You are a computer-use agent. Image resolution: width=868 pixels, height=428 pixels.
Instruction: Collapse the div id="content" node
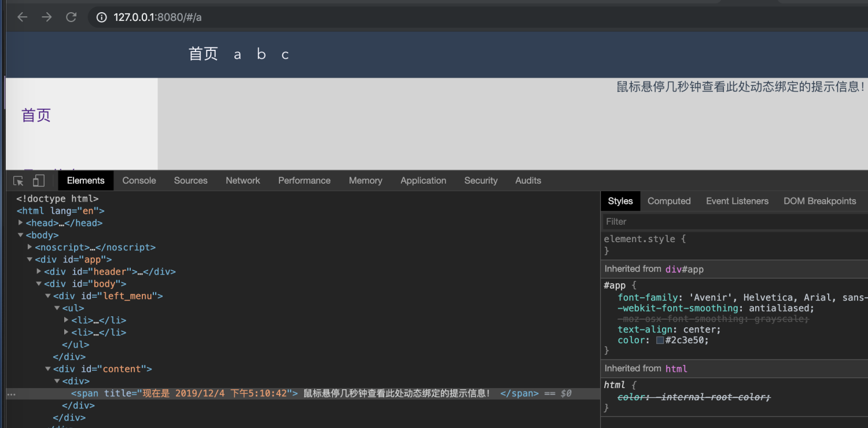(x=49, y=369)
